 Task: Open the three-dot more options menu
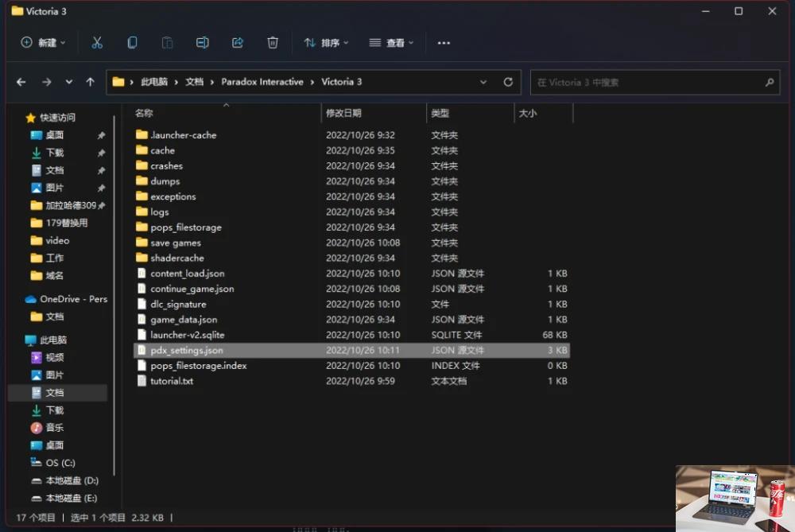(444, 43)
